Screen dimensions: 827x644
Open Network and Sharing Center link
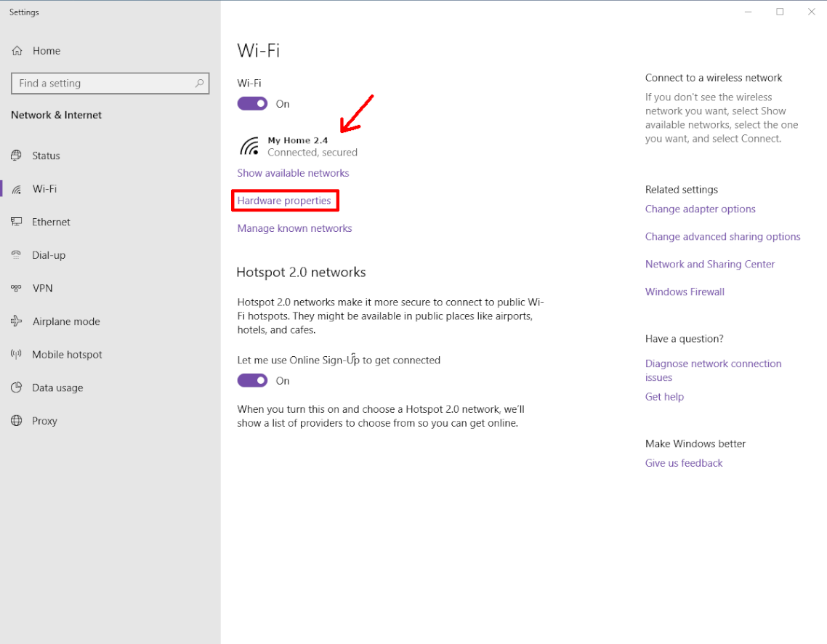[x=709, y=265]
